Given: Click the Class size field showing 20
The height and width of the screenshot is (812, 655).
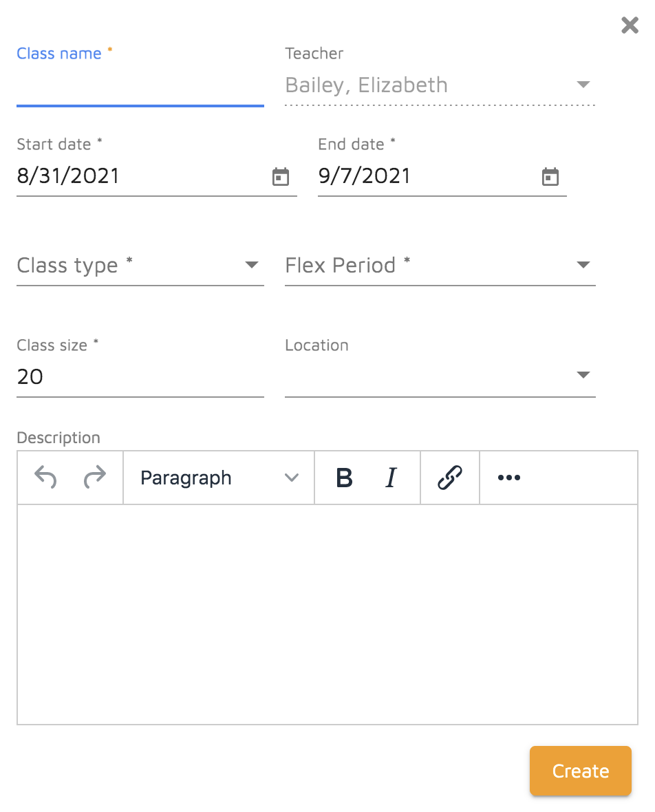Looking at the screenshot, I should 140,376.
